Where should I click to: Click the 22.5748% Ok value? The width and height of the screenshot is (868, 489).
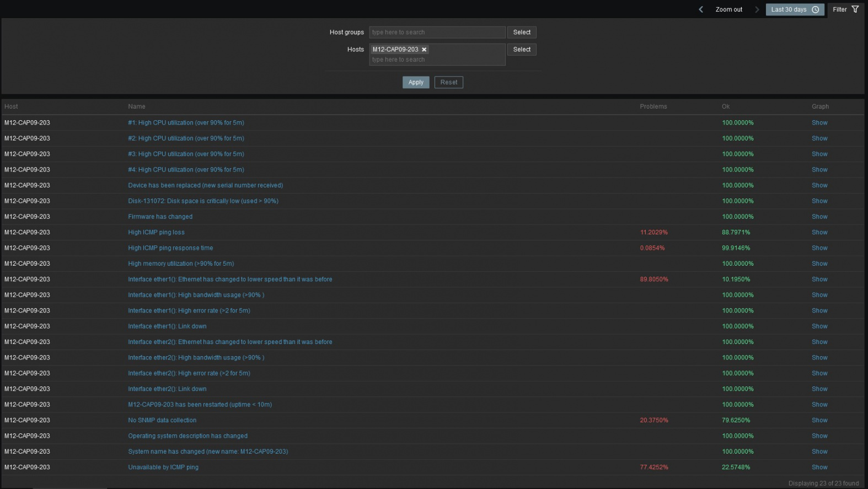[x=736, y=467]
